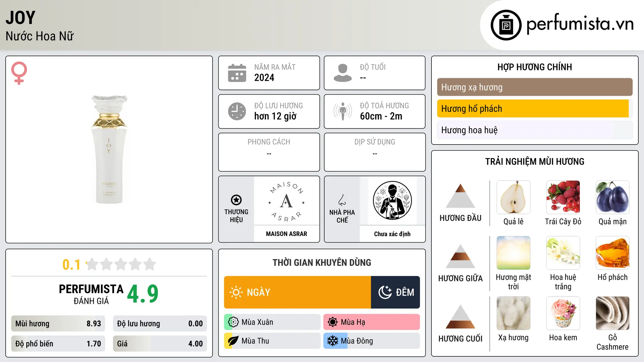Click the perfumista.vn site name

click(x=580, y=24)
